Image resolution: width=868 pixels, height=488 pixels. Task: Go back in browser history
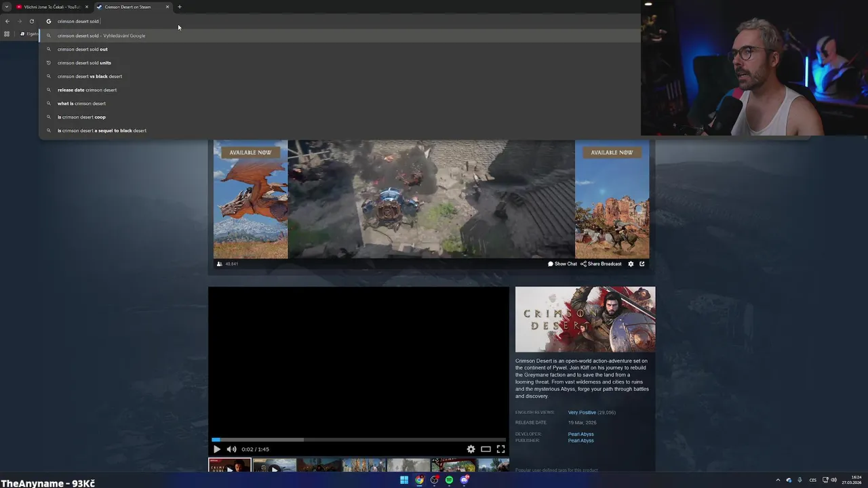point(7,21)
